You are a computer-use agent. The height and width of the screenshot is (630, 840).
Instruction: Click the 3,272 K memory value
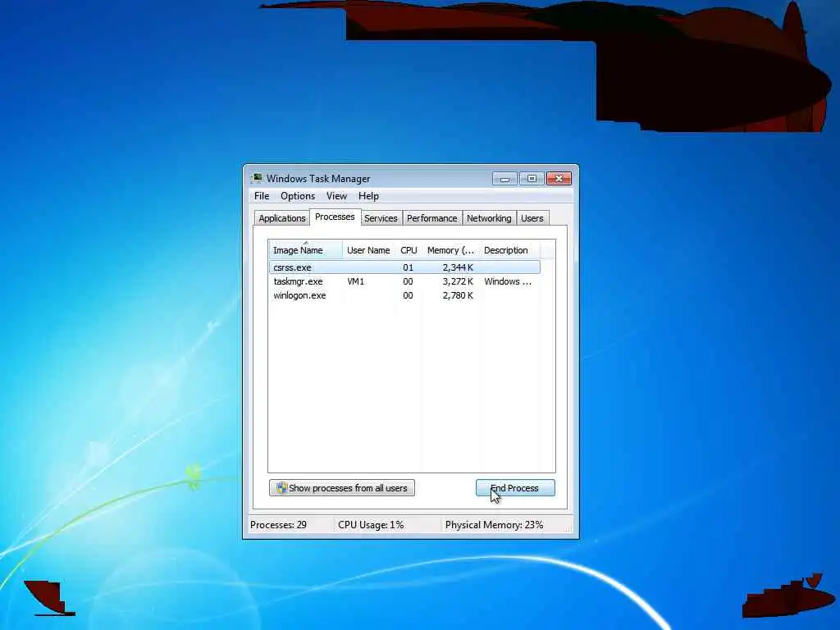[x=458, y=281]
